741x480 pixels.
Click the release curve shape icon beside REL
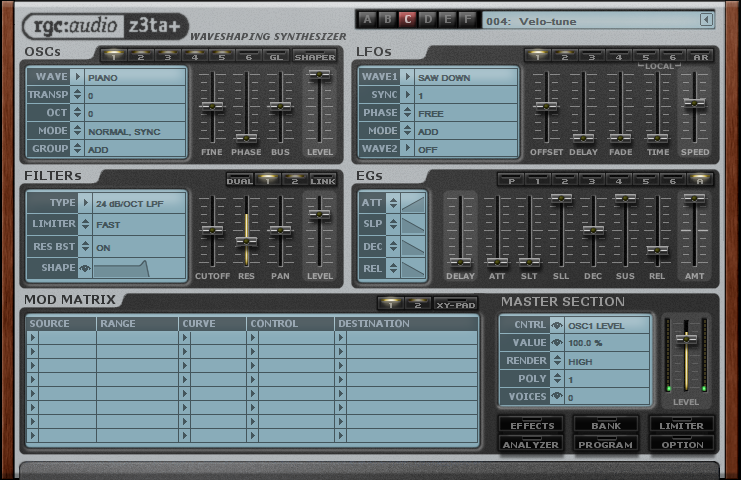[413, 268]
